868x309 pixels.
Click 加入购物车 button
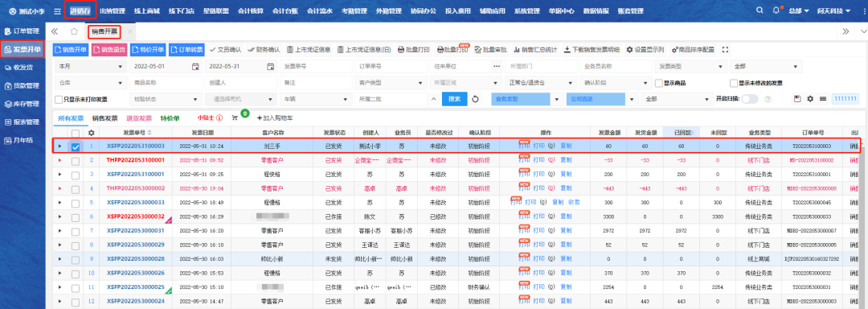275,118
